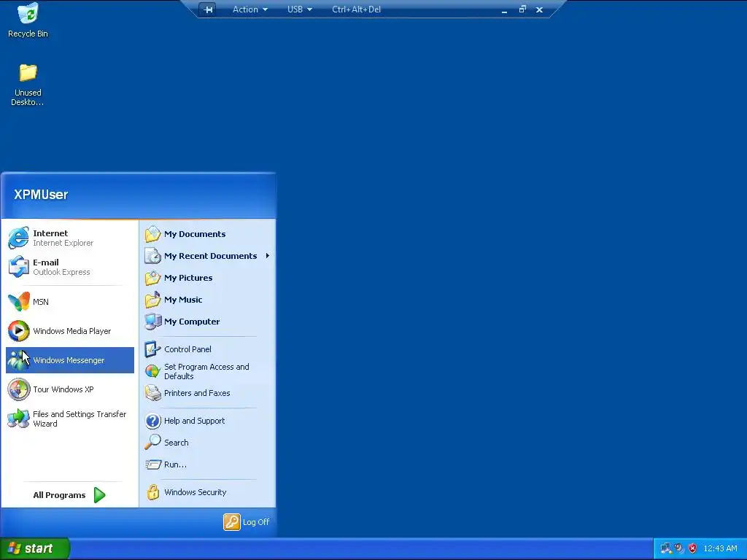Viewport: 747px width, 560px height.
Task: Open Files and Settings Transfer Wizard
Action: click(x=69, y=419)
